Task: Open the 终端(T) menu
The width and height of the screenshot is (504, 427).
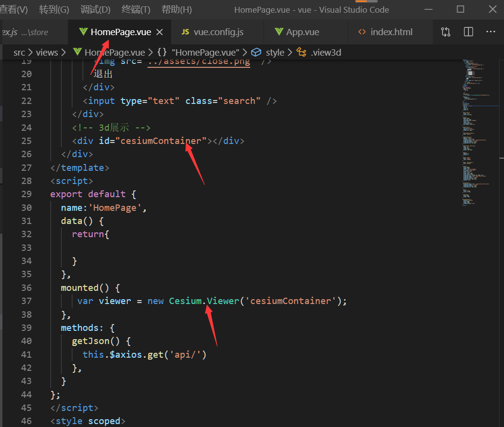Action: (136, 10)
